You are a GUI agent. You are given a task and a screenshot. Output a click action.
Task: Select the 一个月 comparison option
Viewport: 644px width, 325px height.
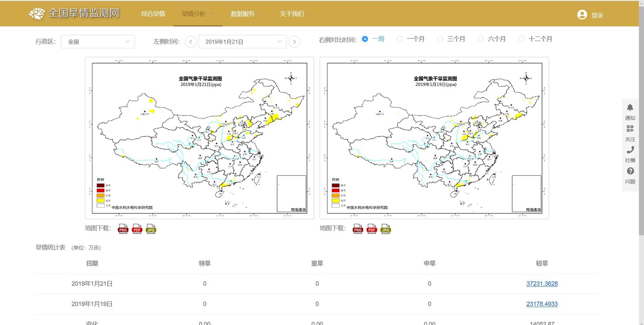point(400,39)
